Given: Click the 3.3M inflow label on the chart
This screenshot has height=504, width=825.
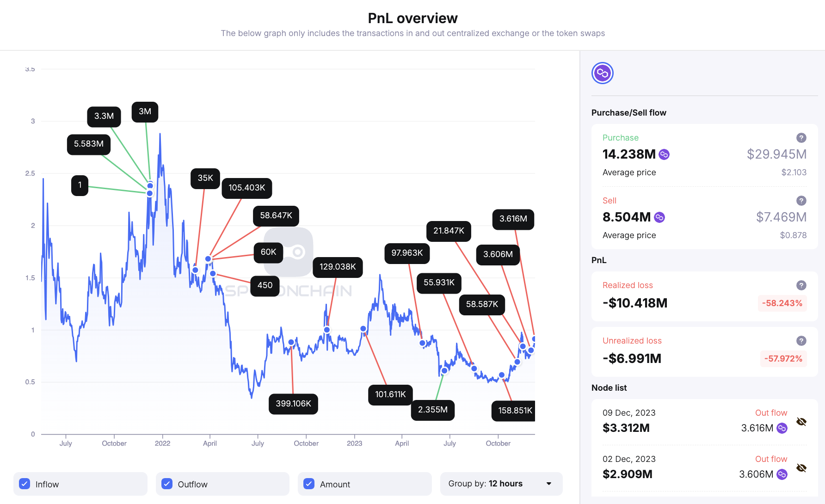Looking at the screenshot, I should point(104,117).
